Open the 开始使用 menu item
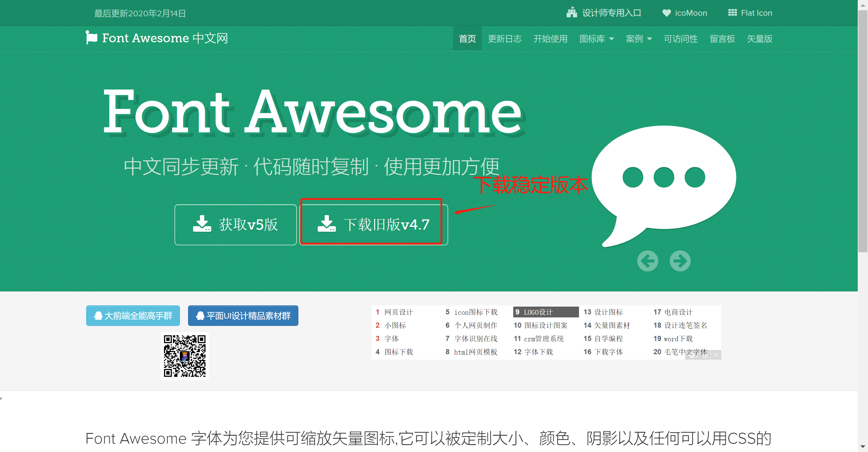 point(550,39)
